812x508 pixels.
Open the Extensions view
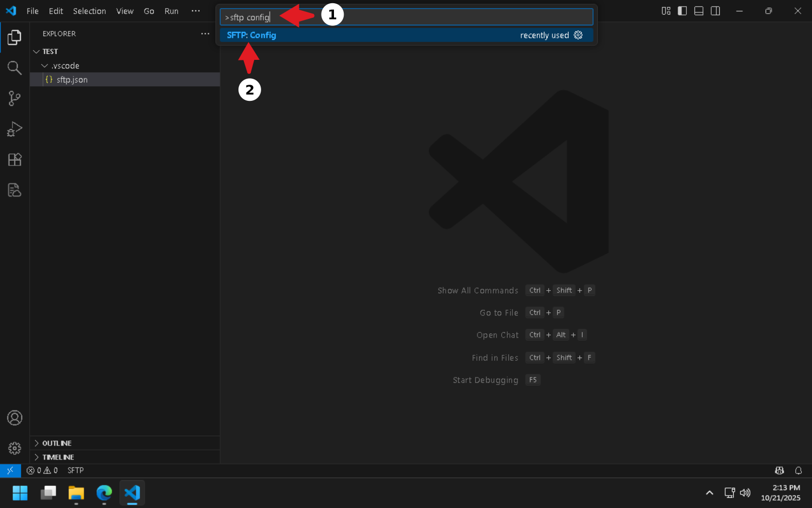[15, 160]
